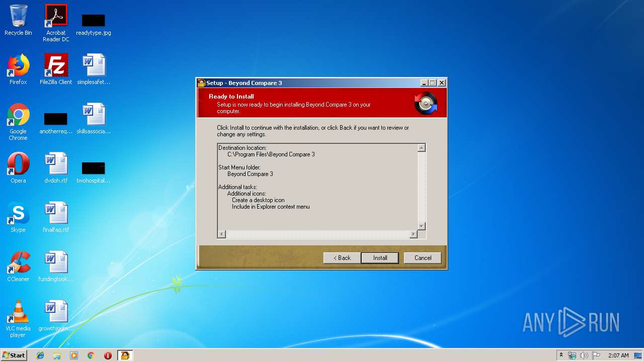644x362 pixels.
Task: Click 'Start Menu folder:' label
Action: point(239,167)
